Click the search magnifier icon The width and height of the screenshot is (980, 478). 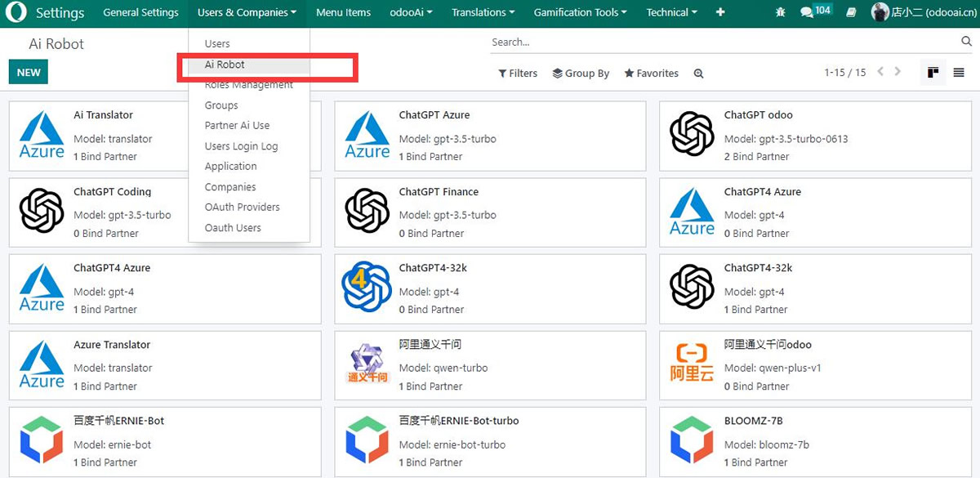click(966, 42)
